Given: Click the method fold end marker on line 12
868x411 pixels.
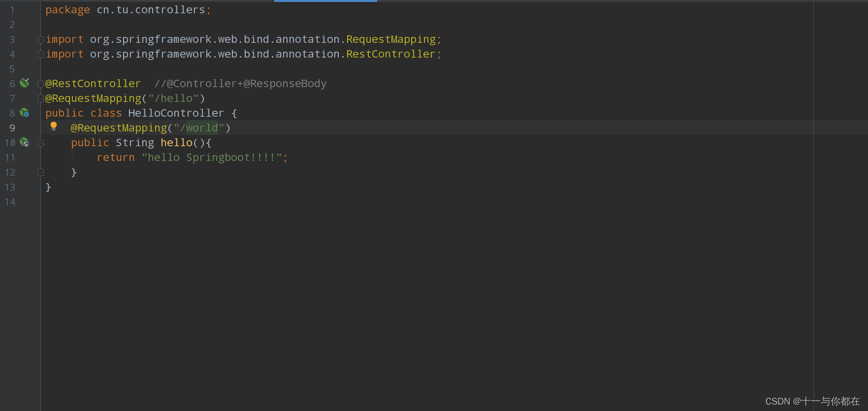Looking at the screenshot, I should 41,172.
